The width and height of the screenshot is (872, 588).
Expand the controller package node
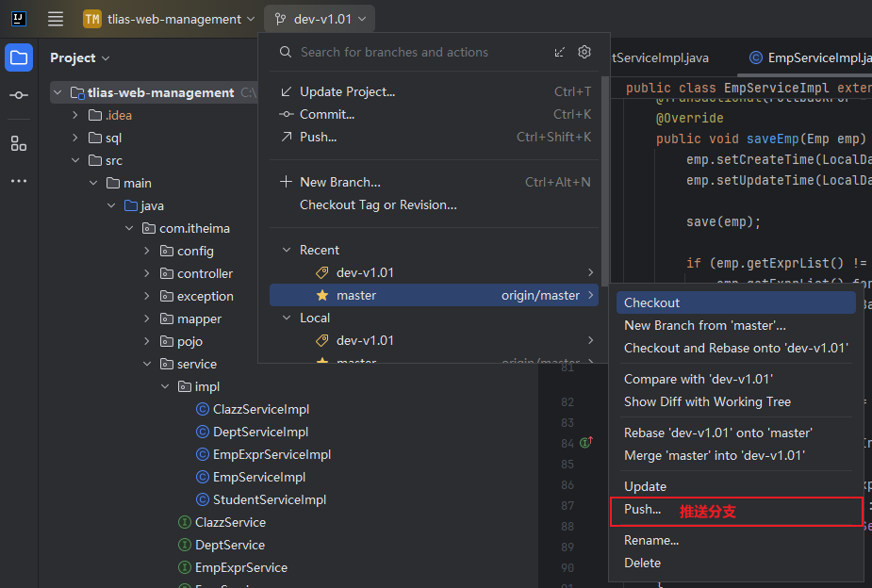point(147,273)
